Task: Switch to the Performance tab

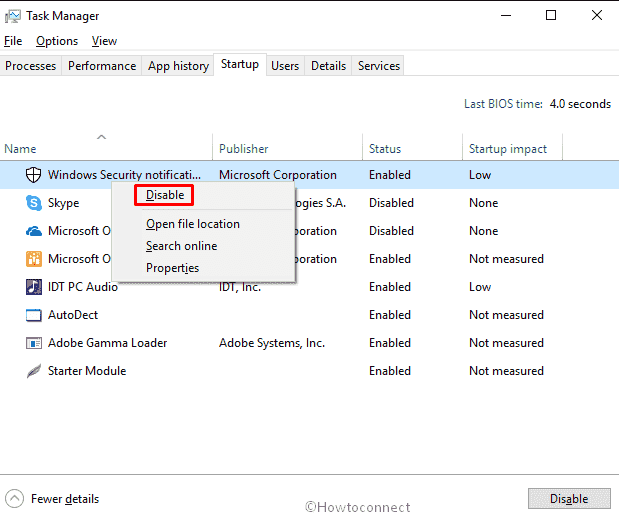Action: 102,66
